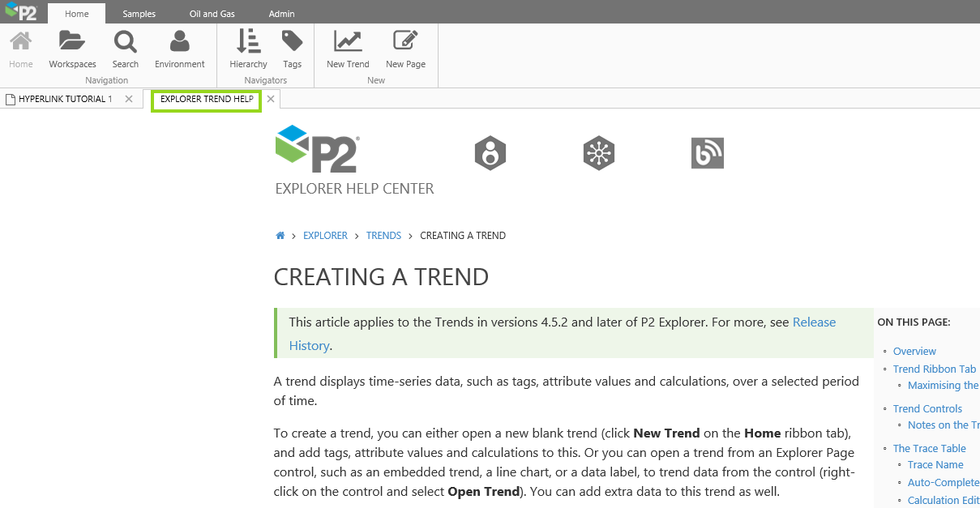Jump to Maximising the section link
The width and height of the screenshot is (980, 508).
click(944, 386)
